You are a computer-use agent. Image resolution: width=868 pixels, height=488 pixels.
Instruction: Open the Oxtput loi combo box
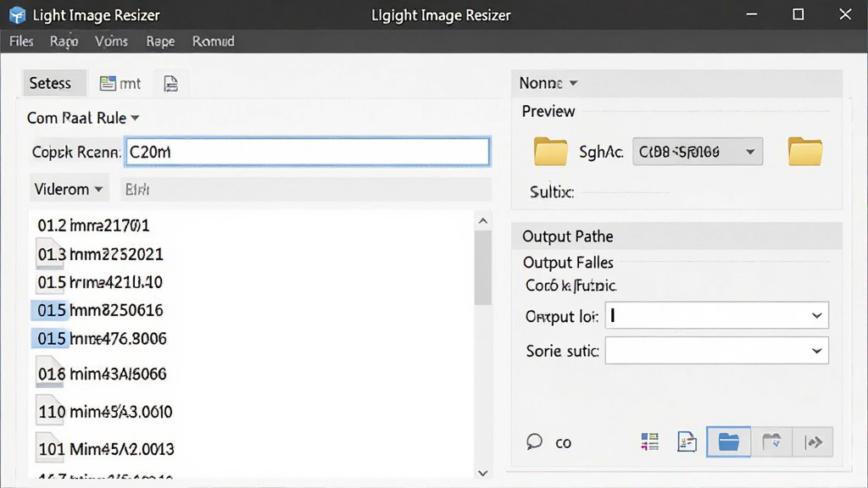[717, 315]
